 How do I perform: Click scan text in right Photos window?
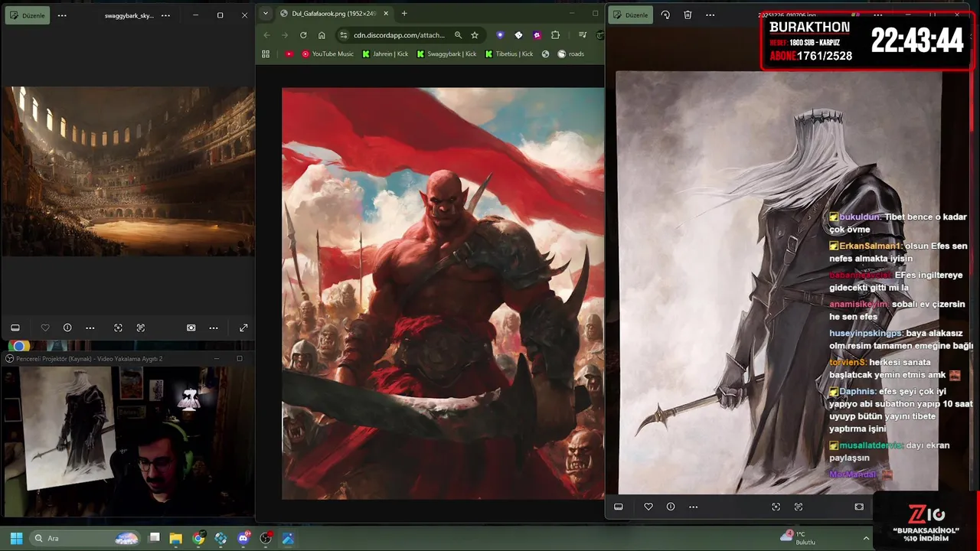(799, 507)
